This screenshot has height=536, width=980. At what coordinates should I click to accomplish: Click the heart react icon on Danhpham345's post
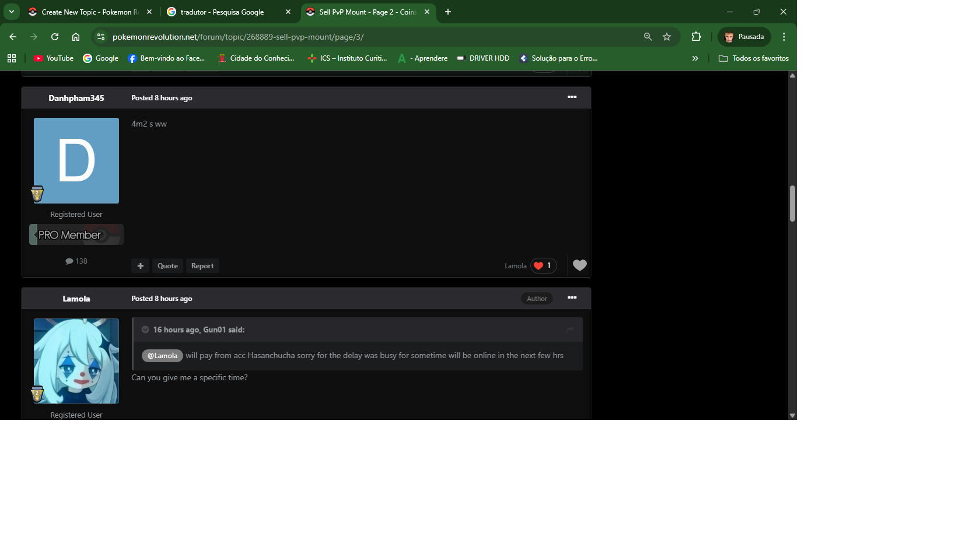579,265
